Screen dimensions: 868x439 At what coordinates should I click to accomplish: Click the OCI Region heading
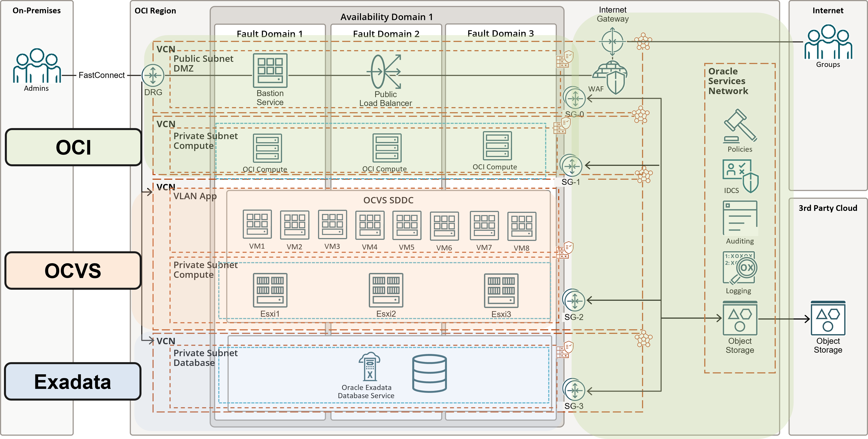tap(155, 11)
